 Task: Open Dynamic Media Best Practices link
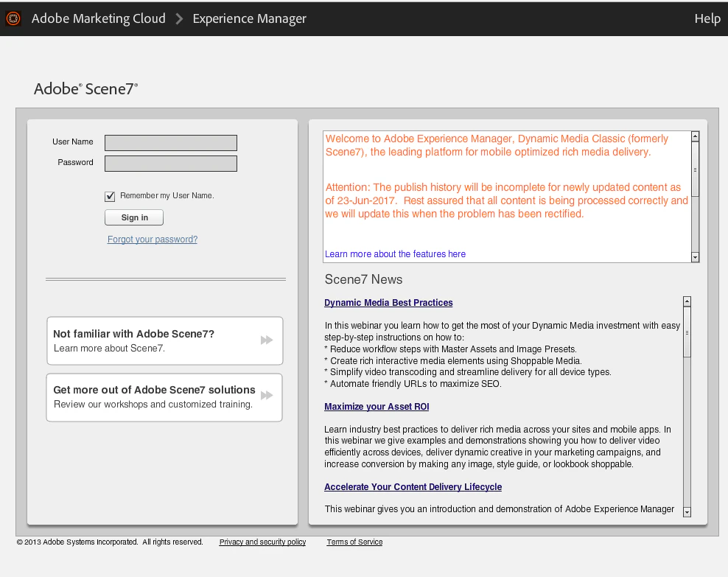[x=388, y=303]
